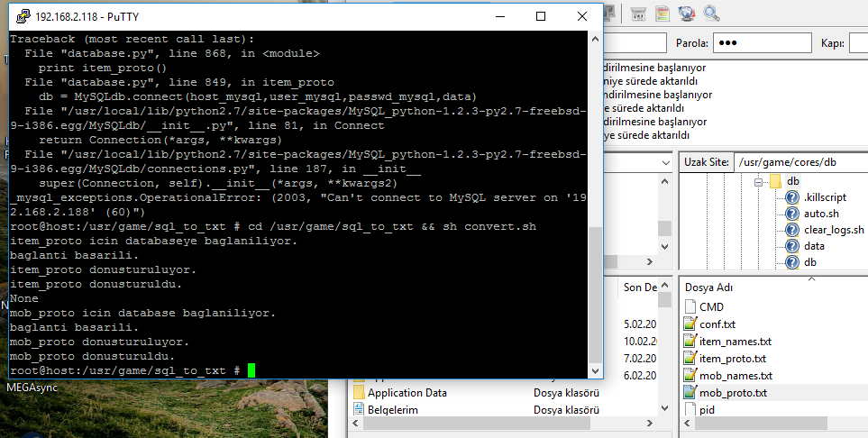Viewport: 868px width, 438px height.
Task: Select mob_names.txt in remote file list
Action: point(736,376)
